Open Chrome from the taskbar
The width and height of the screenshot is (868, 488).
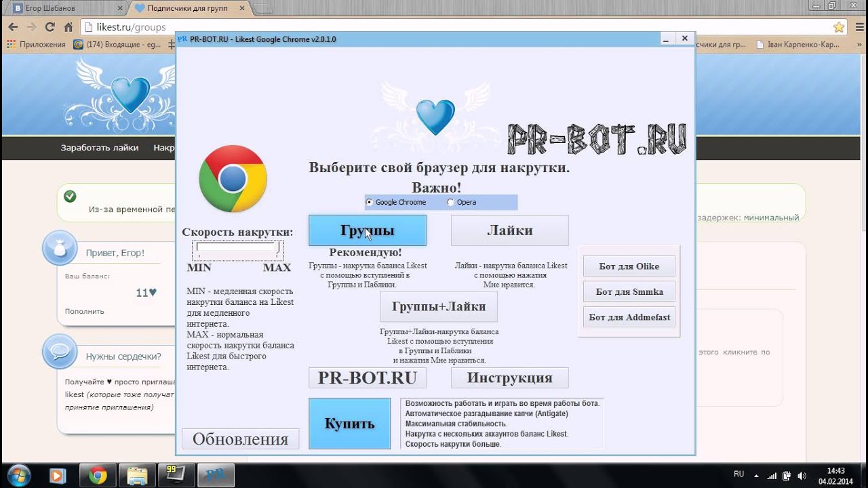click(98, 476)
